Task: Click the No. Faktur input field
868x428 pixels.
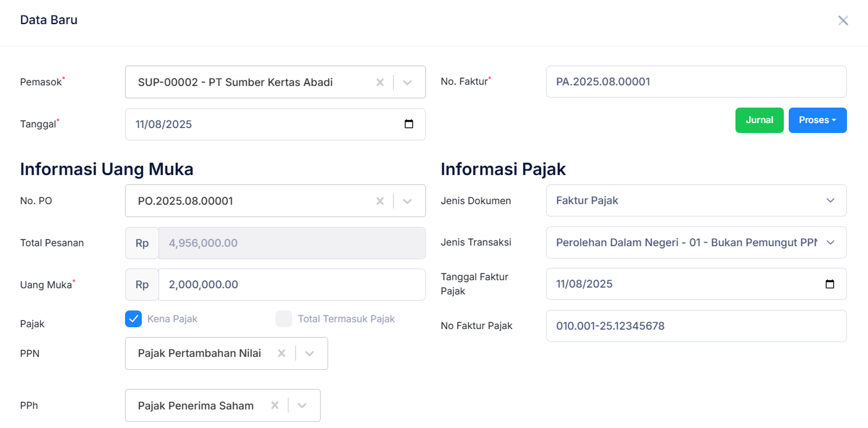Action: [696, 81]
